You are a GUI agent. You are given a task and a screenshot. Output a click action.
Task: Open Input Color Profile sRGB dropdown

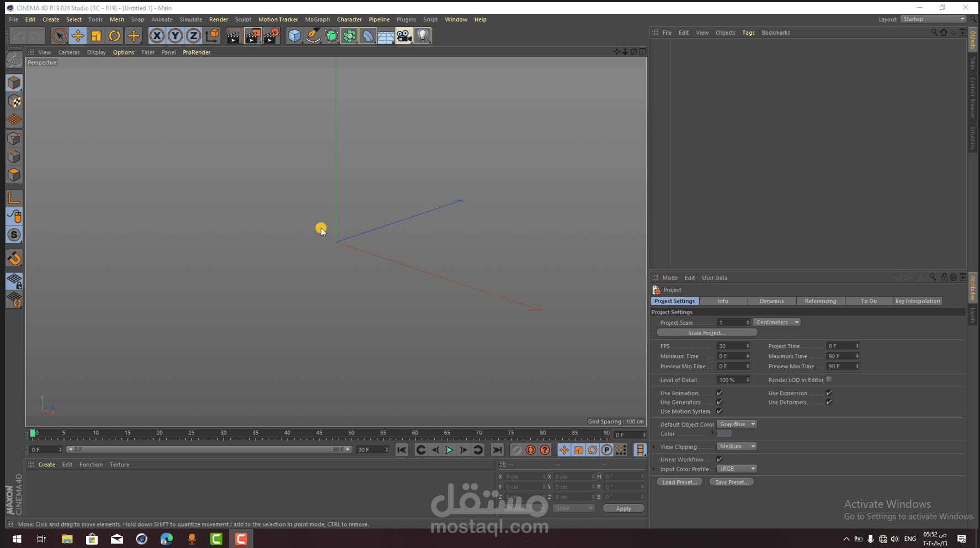[x=737, y=469]
